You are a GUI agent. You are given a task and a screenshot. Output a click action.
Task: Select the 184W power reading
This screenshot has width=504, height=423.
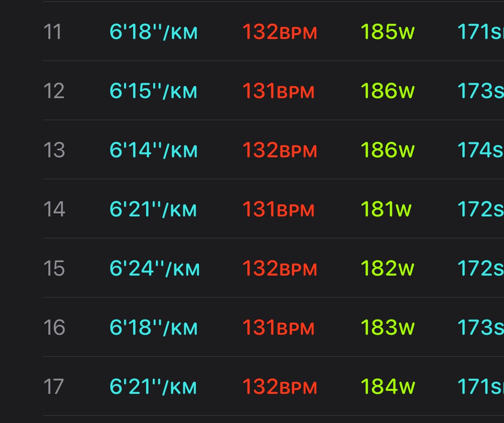click(388, 387)
